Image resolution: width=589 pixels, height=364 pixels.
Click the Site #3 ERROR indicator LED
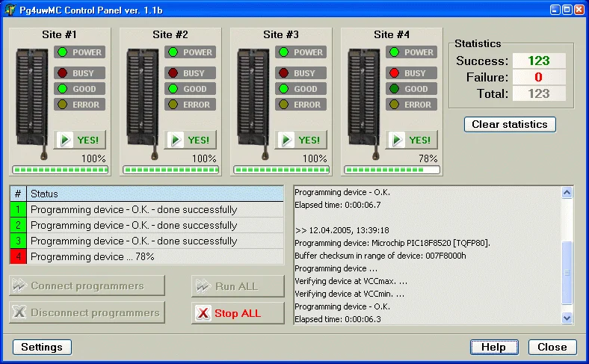pyautogui.click(x=283, y=105)
